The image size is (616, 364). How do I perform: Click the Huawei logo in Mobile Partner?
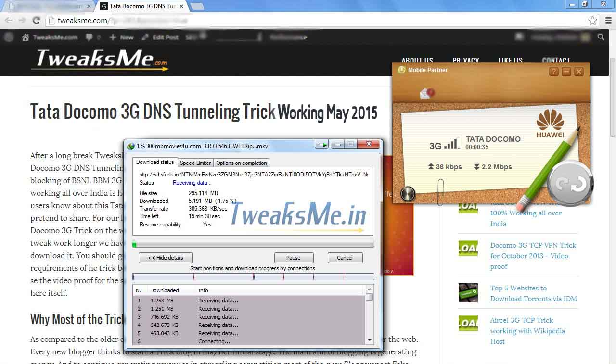550,124
